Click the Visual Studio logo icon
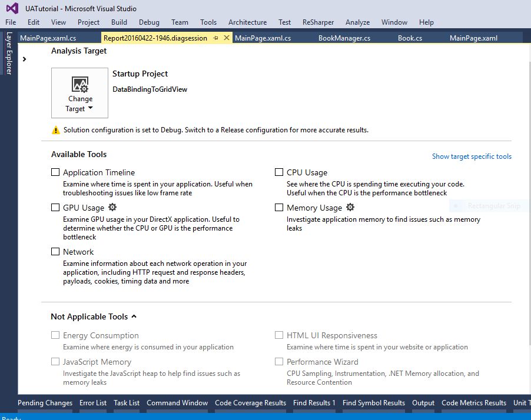The width and height of the screenshot is (531, 420). 12,8
